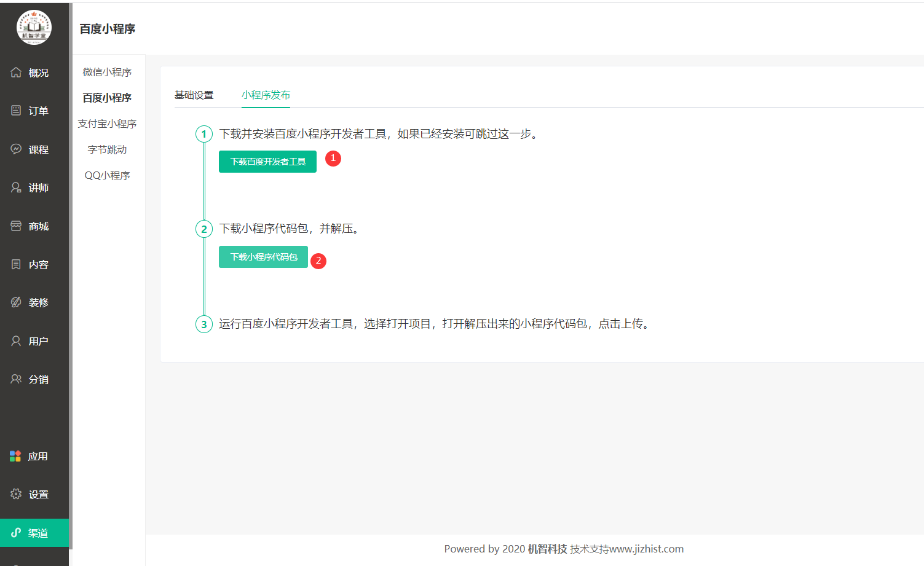Image resolution: width=924 pixels, height=566 pixels.
Task: Select the highlighted 渠道 channel item
Action: point(34,533)
